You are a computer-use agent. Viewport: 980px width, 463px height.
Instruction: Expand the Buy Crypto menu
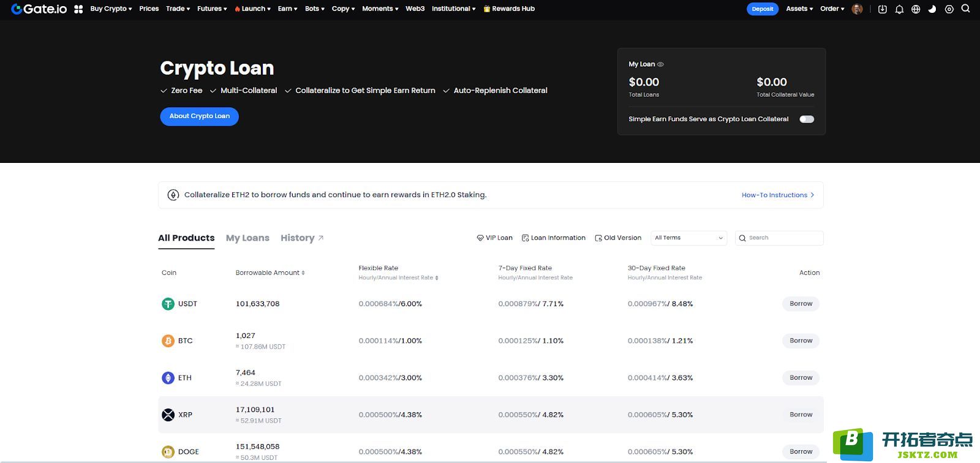click(x=111, y=9)
